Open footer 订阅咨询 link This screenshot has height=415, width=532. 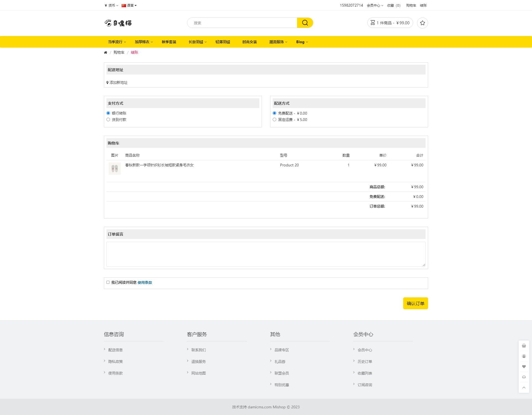pyautogui.click(x=365, y=385)
